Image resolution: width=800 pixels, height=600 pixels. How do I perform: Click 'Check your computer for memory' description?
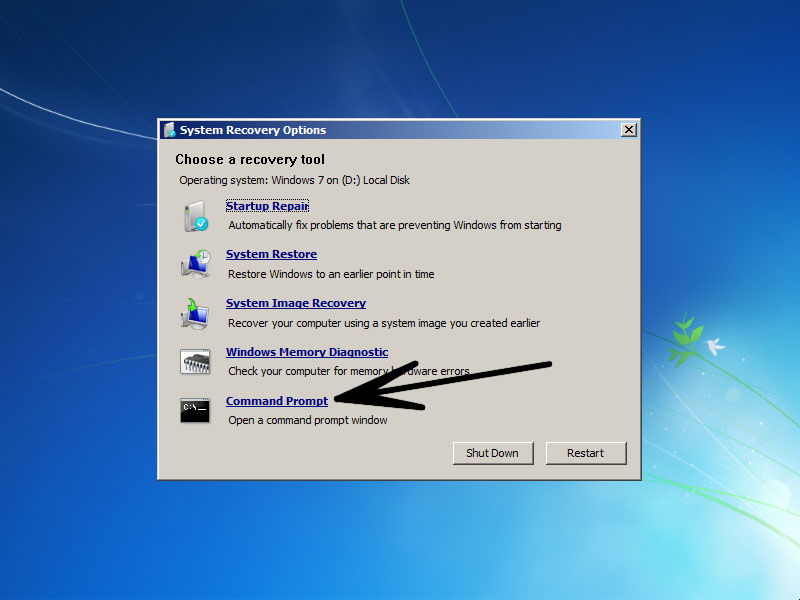click(x=349, y=371)
